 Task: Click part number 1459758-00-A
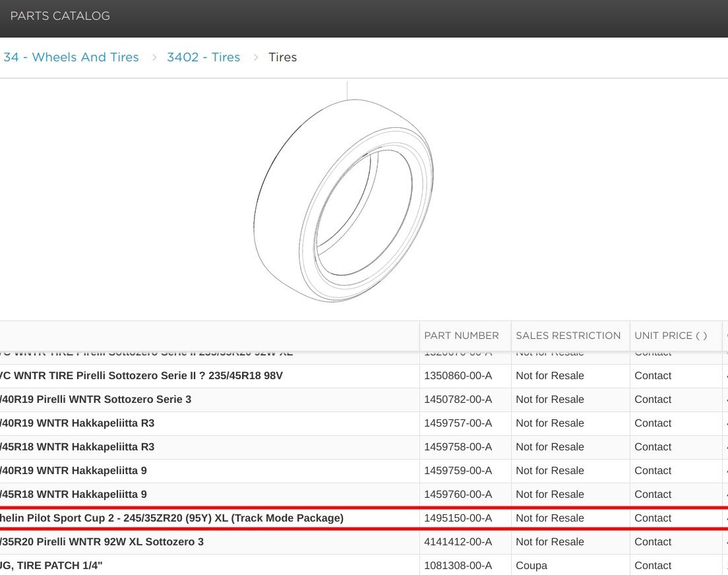(x=458, y=447)
